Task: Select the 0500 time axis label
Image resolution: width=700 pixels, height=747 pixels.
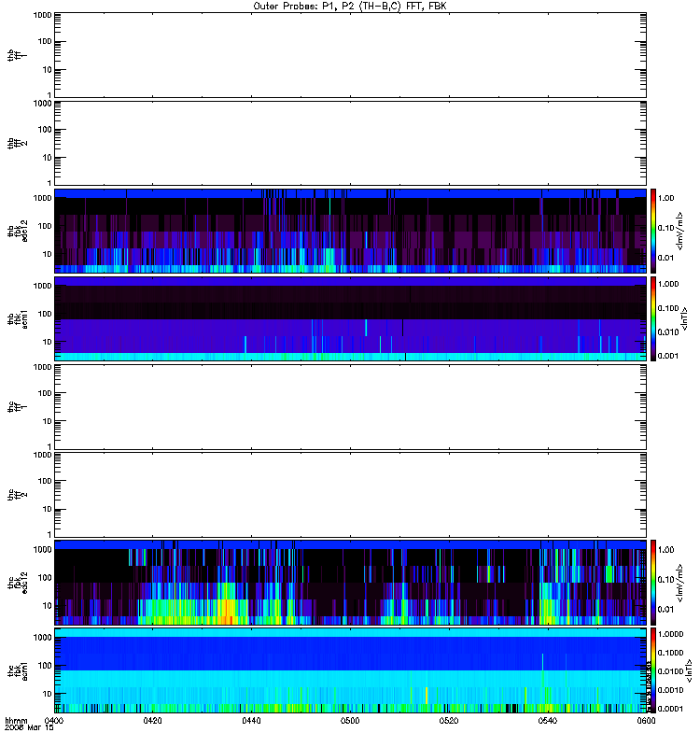Action: pyautogui.click(x=350, y=721)
